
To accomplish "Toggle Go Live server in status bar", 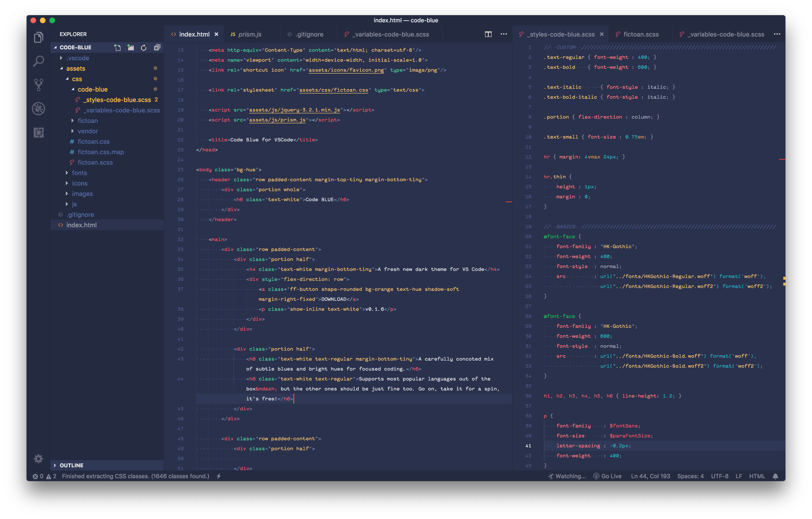I will pyautogui.click(x=607, y=476).
